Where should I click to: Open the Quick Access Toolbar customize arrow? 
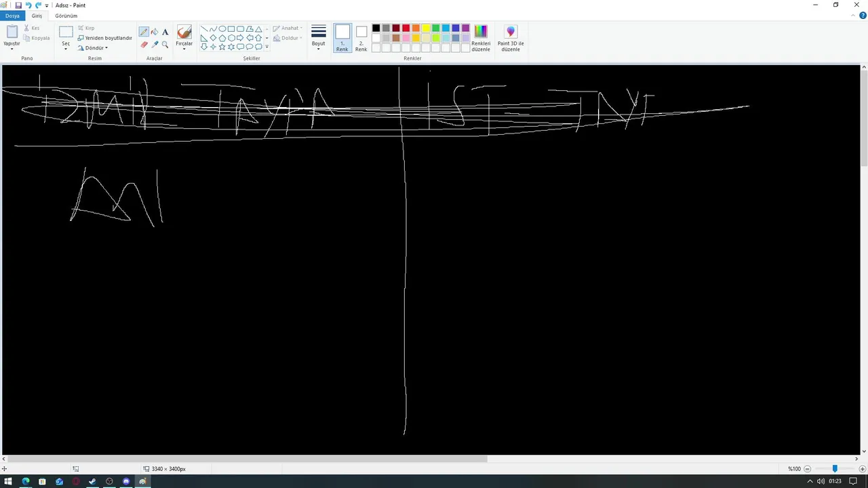[x=47, y=5]
